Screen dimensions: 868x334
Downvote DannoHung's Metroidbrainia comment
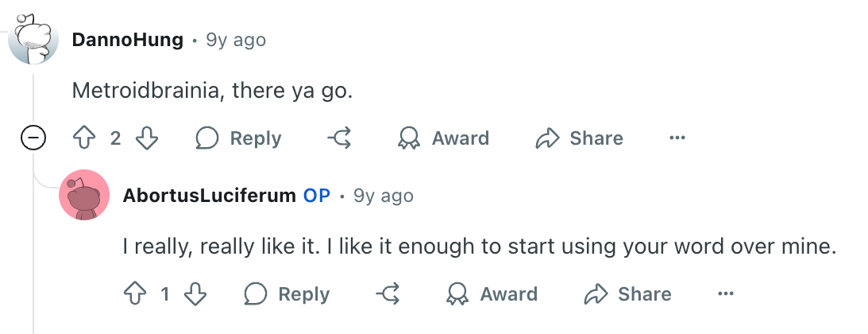[x=147, y=138]
